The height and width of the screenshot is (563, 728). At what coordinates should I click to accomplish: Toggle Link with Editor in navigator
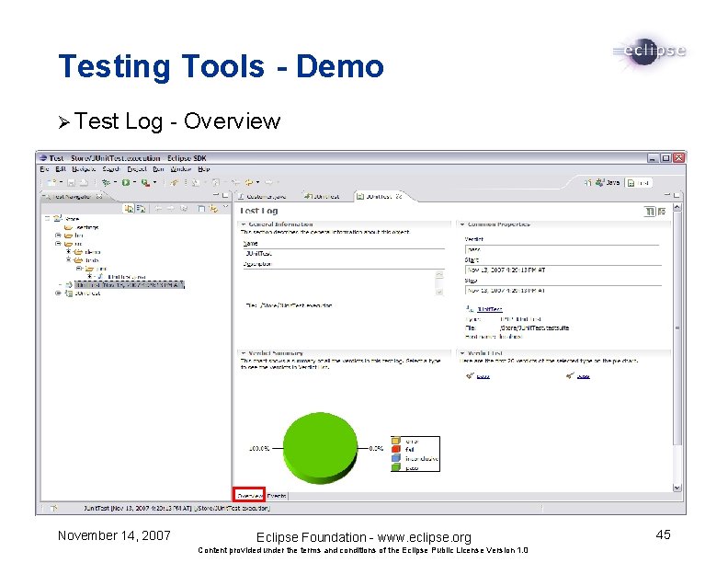[x=213, y=209]
